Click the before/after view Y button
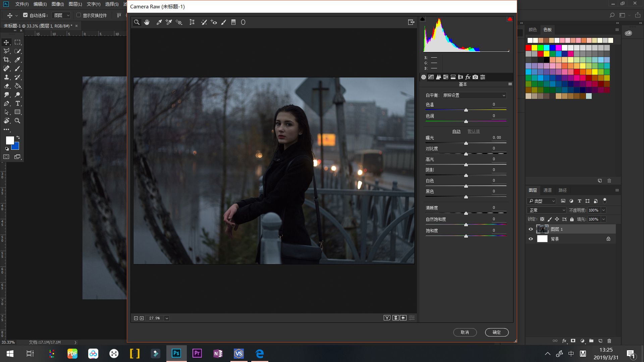Viewport: 644px width, 362px height. (x=387, y=318)
